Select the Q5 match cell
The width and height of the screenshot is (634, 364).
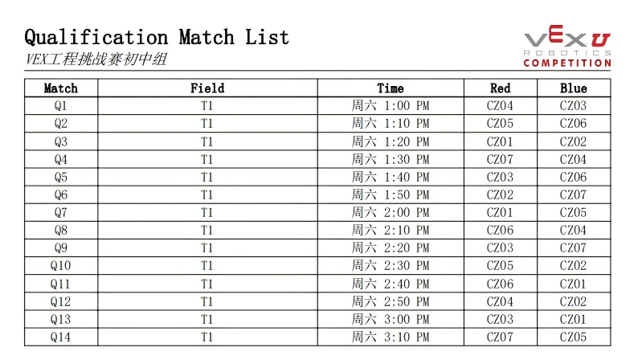61,177
